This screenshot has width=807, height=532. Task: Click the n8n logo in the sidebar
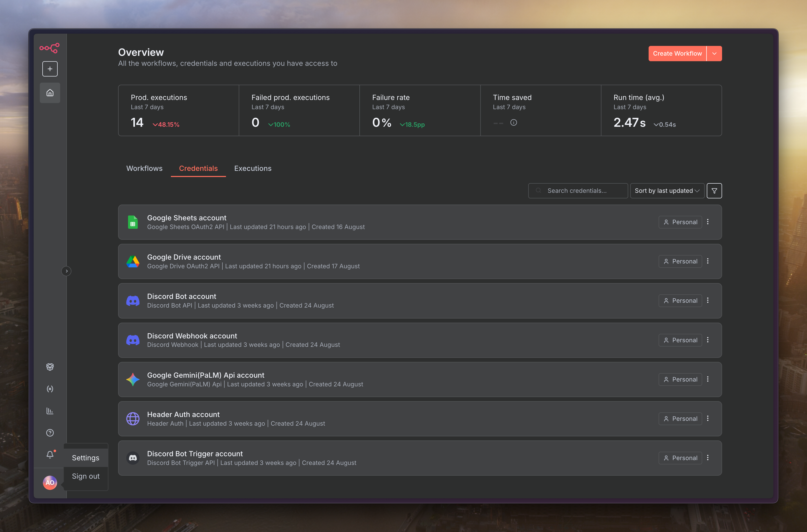point(49,48)
